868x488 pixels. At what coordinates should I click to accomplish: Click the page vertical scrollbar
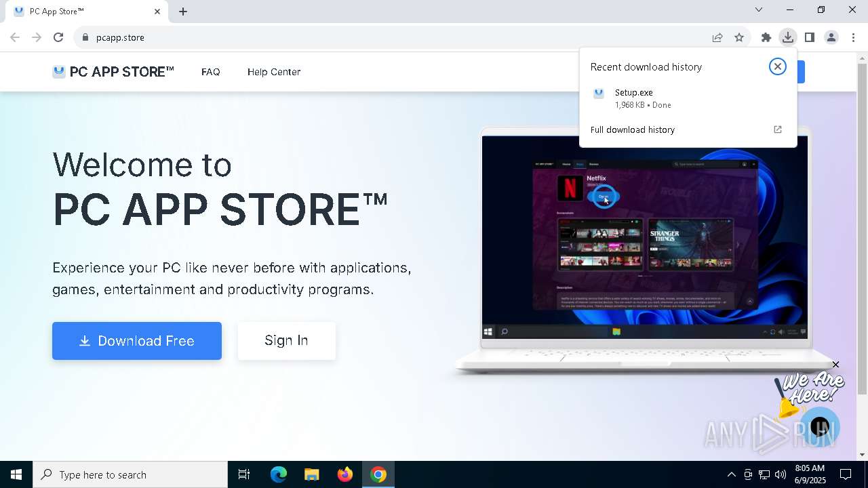[862, 229]
